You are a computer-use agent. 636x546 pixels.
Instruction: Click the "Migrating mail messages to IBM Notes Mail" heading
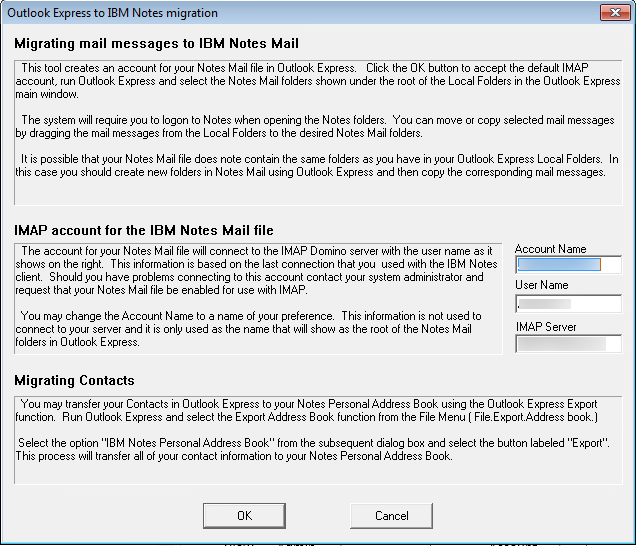[157, 43]
